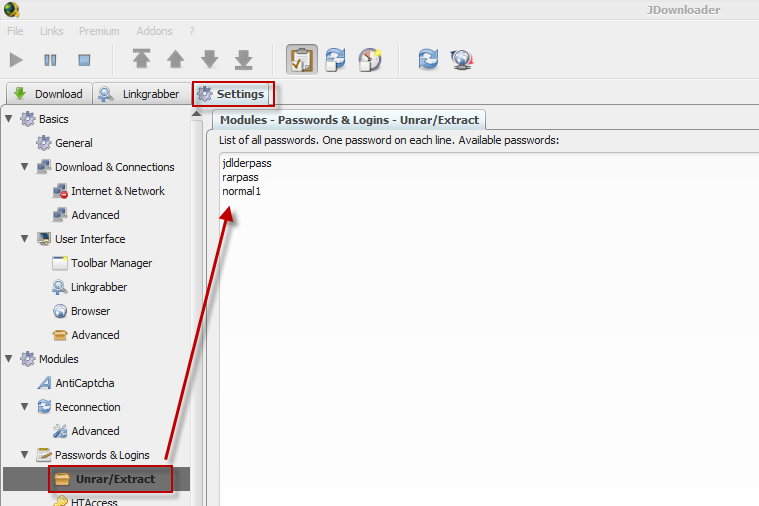Image resolution: width=759 pixels, height=506 pixels.
Task: Collapse the Reconnection node arrow
Action: [x=25, y=407]
